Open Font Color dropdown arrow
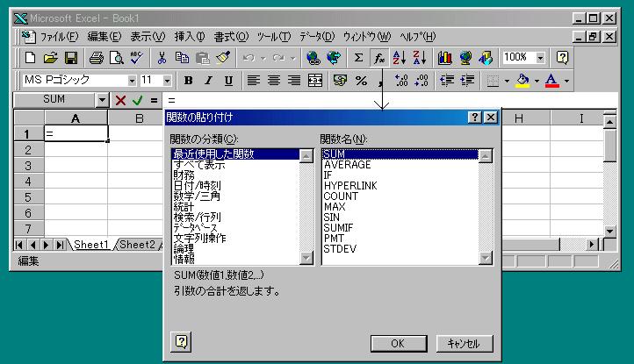The height and width of the screenshot is (364, 634). click(567, 81)
